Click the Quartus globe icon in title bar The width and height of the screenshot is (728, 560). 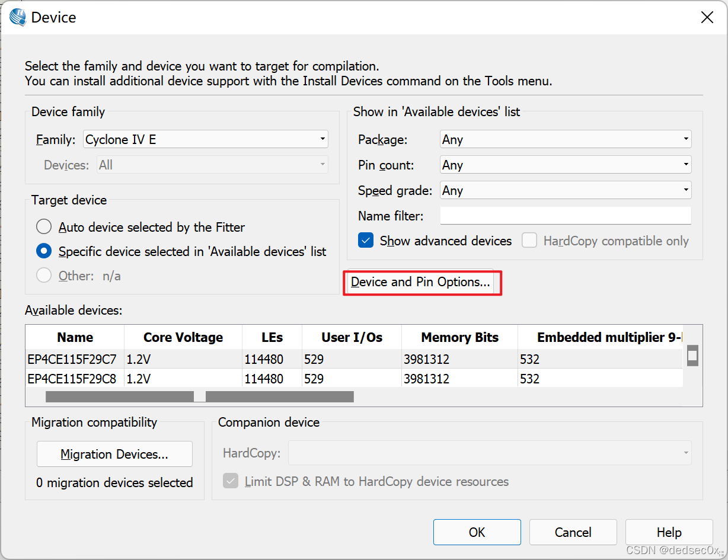pos(18,17)
